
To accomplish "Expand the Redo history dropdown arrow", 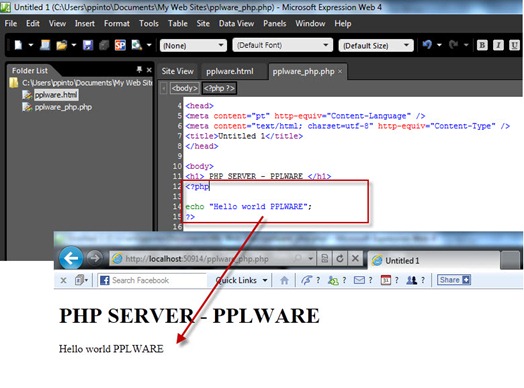I will click(x=466, y=45).
